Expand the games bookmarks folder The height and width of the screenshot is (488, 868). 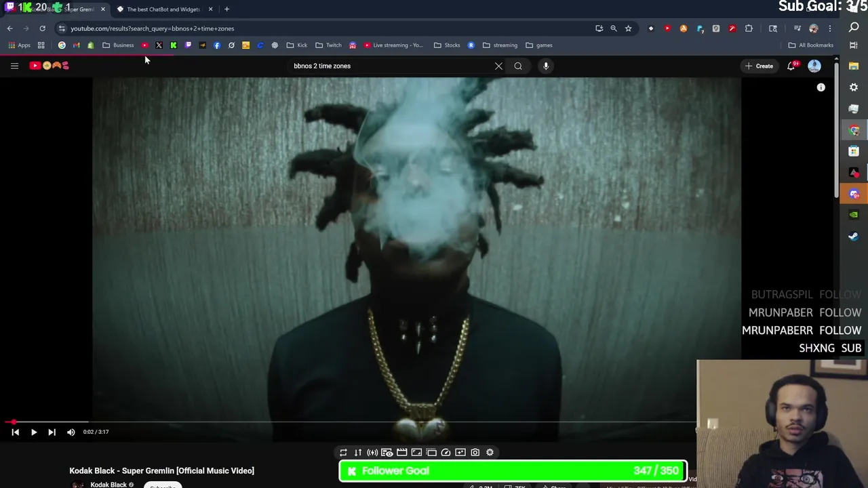[x=539, y=45]
